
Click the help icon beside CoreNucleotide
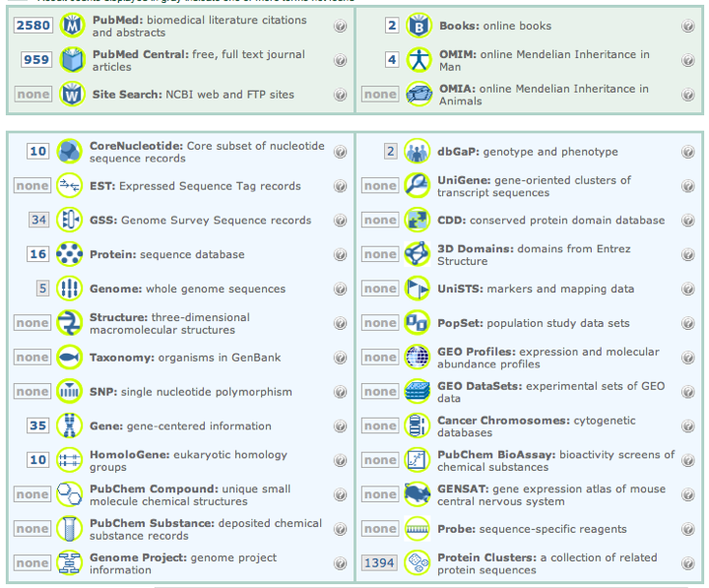point(340,152)
